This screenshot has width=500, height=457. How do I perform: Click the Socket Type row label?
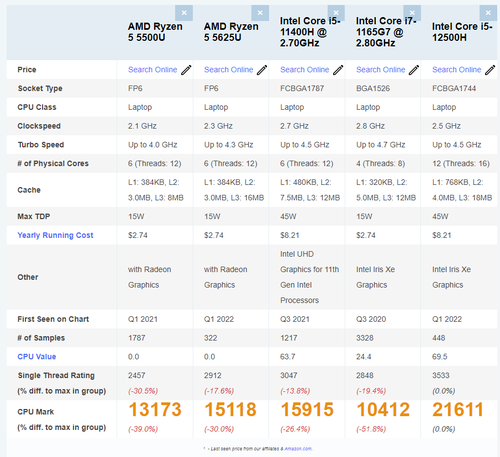click(40, 89)
